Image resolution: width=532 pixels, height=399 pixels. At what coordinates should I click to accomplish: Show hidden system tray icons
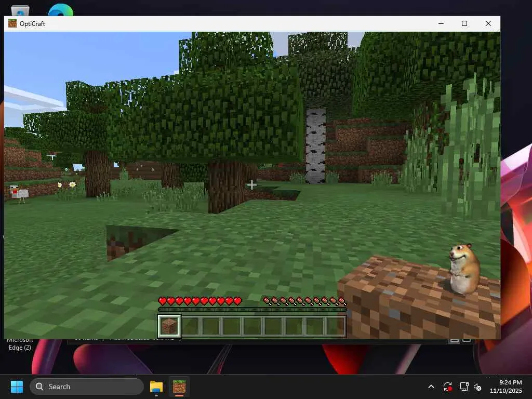[x=431, y=387]
